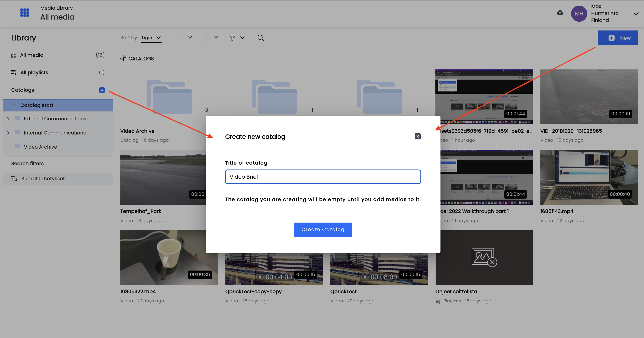Open search with the magnifier icon
Viewport: 644px width, 338px height.
coord(261,38)
